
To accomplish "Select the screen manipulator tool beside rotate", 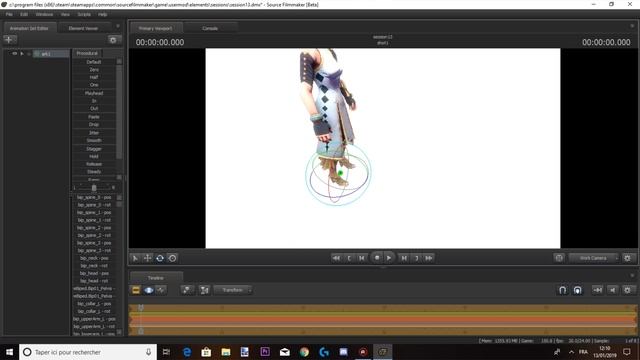I will [x=173, y=258].
